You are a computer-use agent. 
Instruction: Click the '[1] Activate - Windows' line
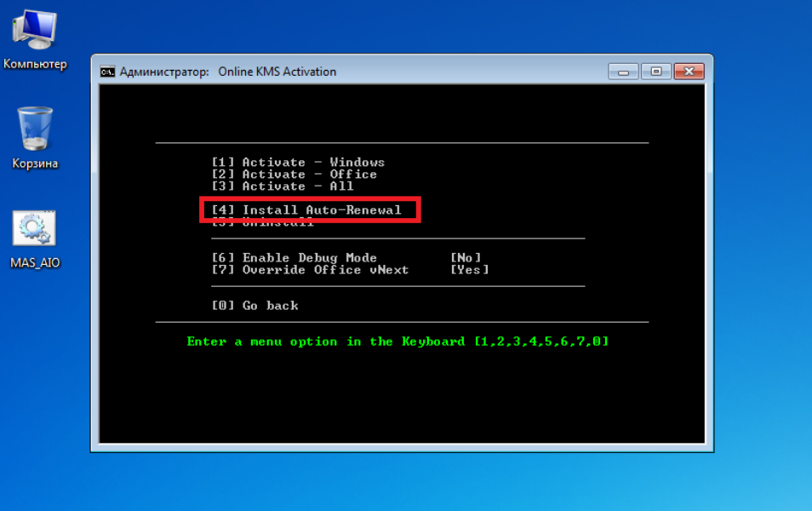tap(298, 163)
